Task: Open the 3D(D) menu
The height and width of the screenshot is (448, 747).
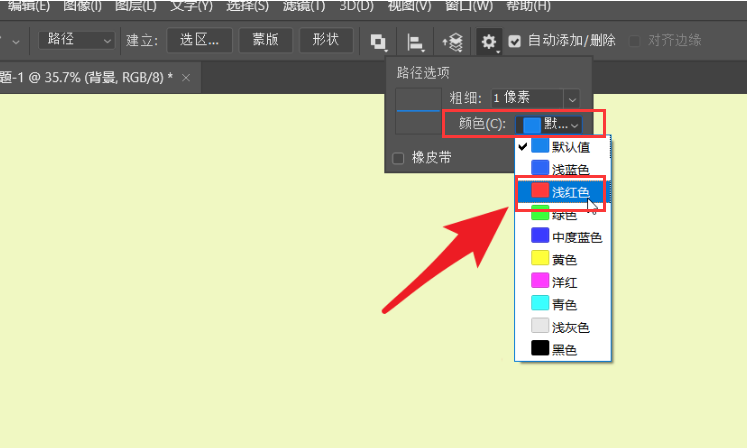Action: click(356, 6)
